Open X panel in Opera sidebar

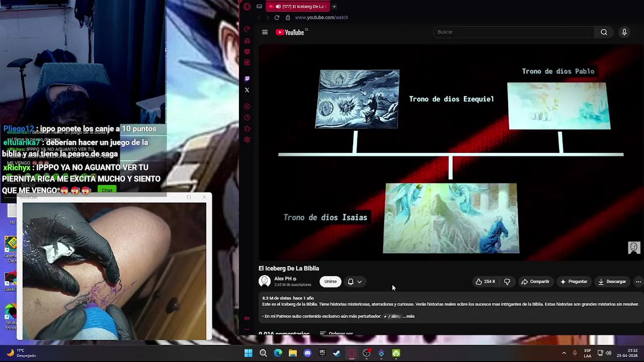pyautogui.click(x=247, y=90)
